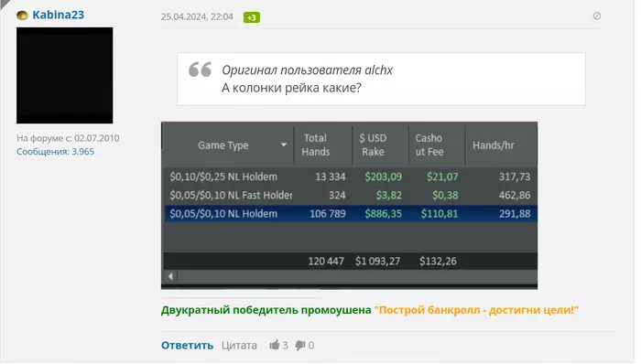Open the Game Type dropdown arrow
The height and width of the screenshot is (364, 641).
pyautogui.click(x=284, y=145)
